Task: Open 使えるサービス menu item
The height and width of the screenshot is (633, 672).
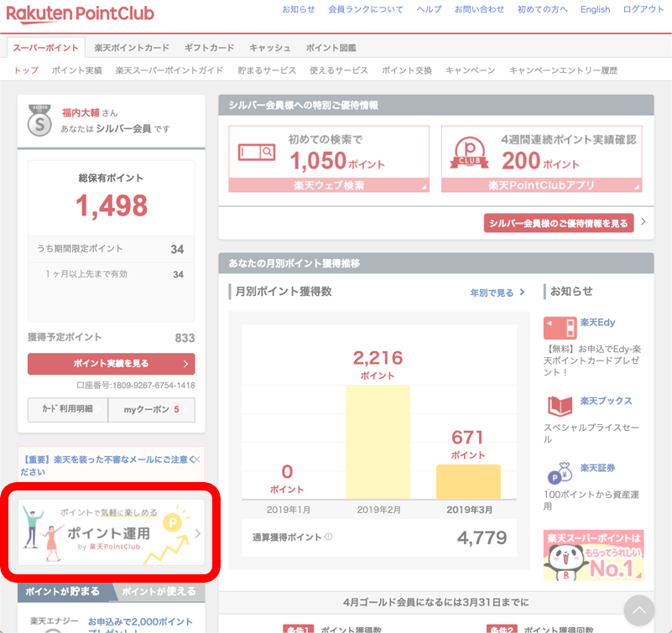Action: click(339, 70)
